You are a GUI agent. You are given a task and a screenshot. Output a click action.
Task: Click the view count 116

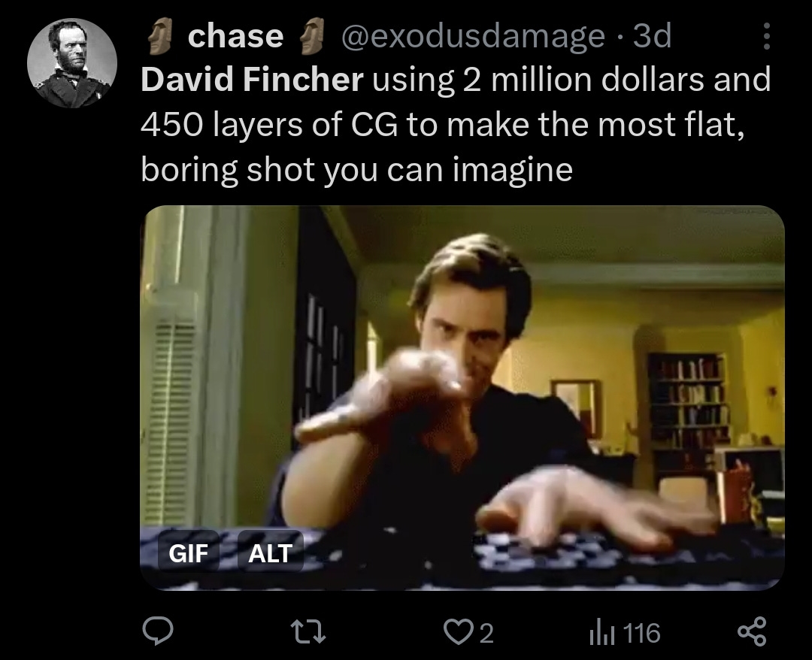pos(641,633)
